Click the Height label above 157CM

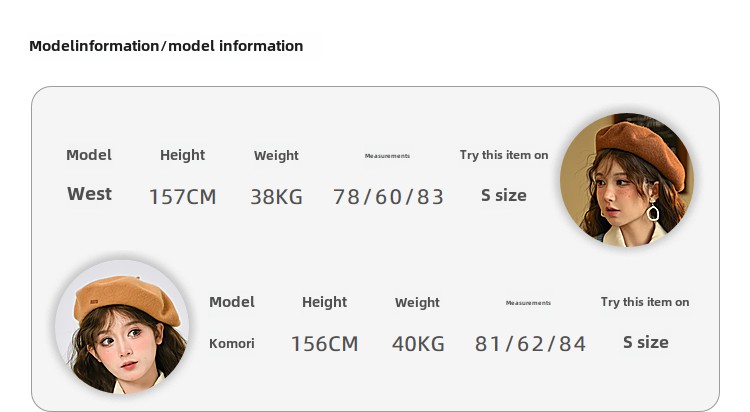[182, 155]
